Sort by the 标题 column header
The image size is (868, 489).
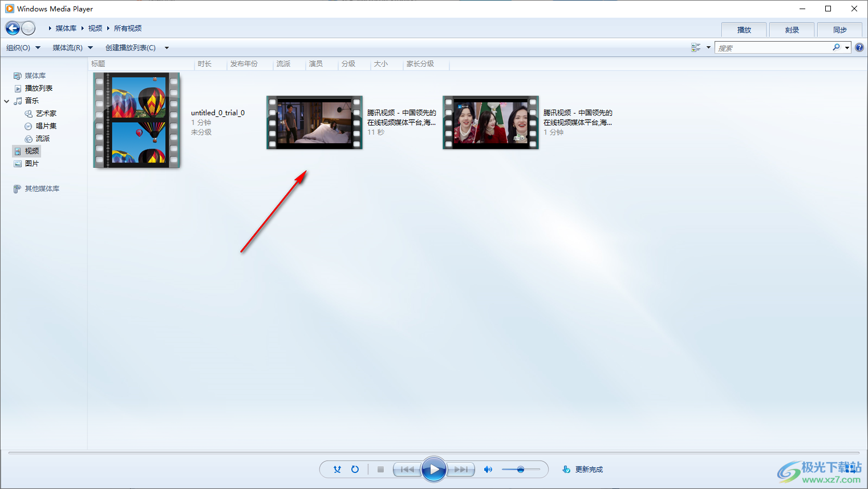tap(141, 64)
